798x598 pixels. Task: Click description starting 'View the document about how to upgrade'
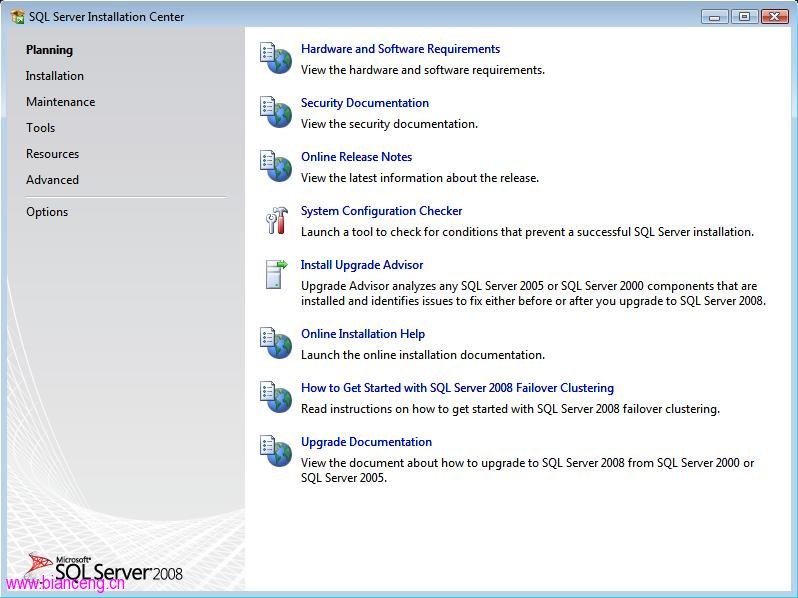527,470
